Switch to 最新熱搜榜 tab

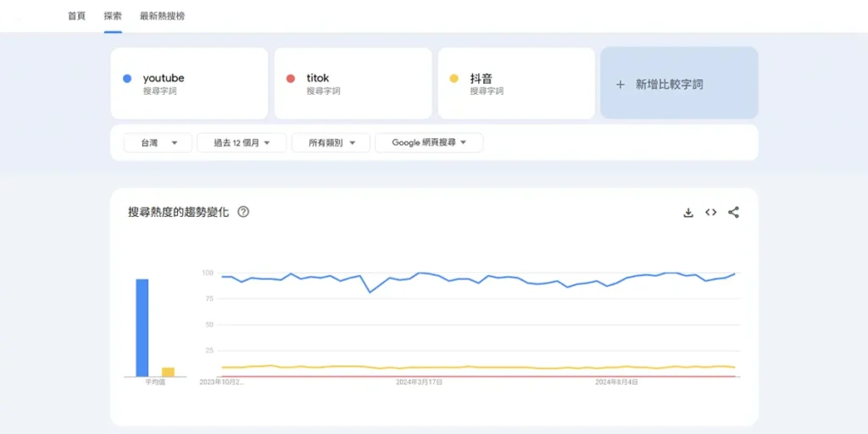(x=163, y=16)
